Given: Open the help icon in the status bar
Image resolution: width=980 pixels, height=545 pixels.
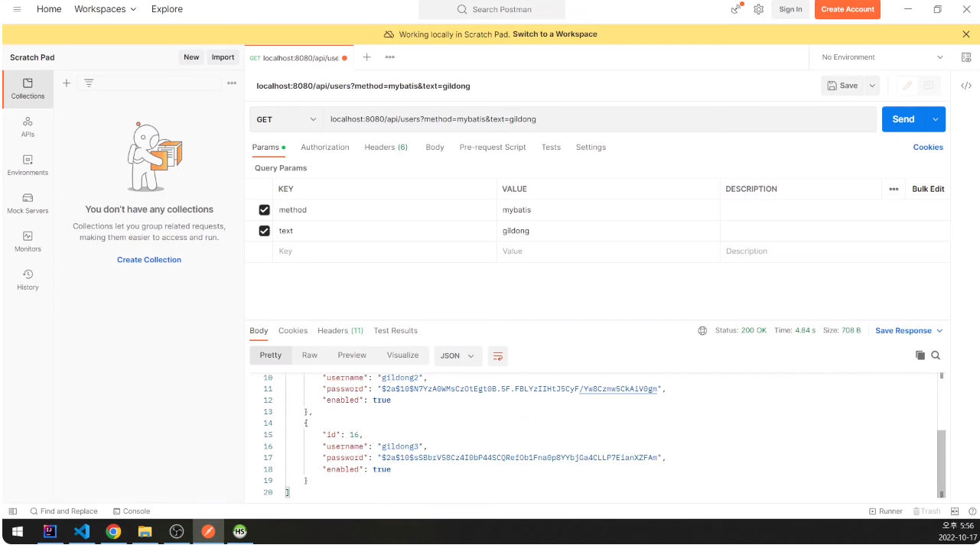Looking at the screenshot, I should (972, 511).
